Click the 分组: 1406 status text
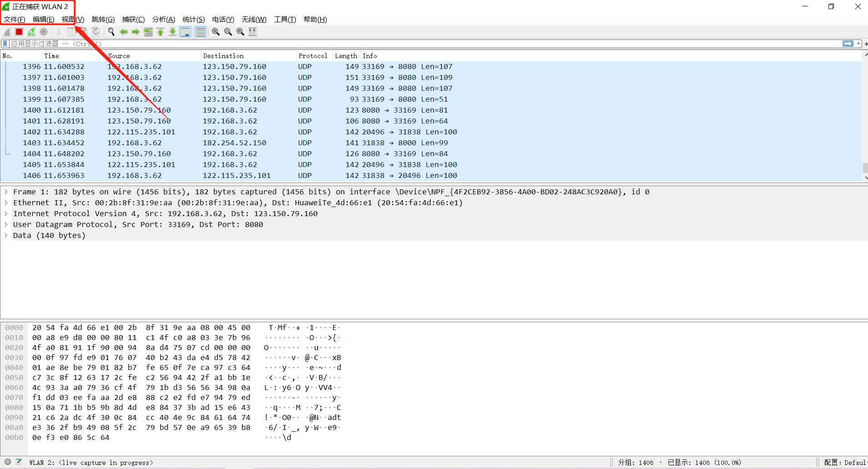Image resolution: width=868 pixels, height=469 pixels. [635, 462]
